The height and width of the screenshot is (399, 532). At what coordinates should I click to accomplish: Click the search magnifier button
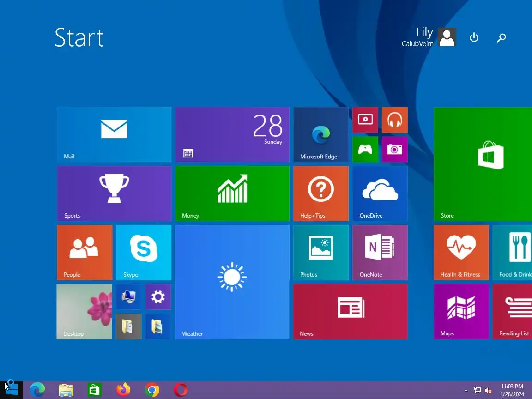click(501, 37)
